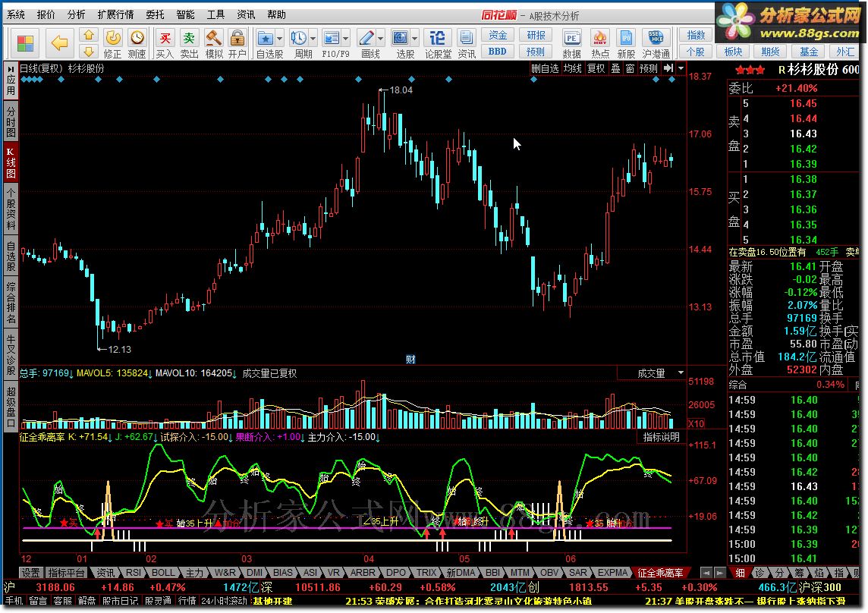Click the up arrow page icon

pyautogui.click(x=89, y=36)
